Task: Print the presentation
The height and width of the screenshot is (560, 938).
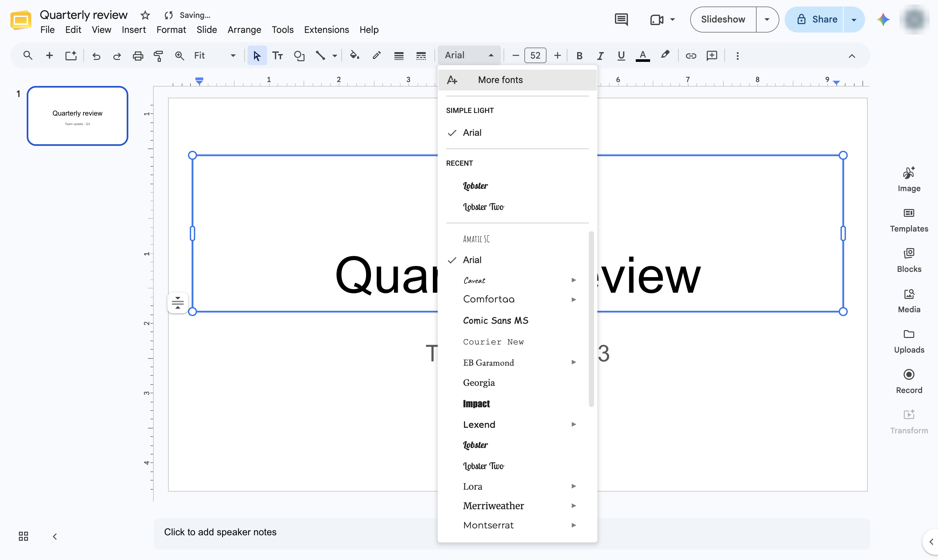Action: pos(138,56)
